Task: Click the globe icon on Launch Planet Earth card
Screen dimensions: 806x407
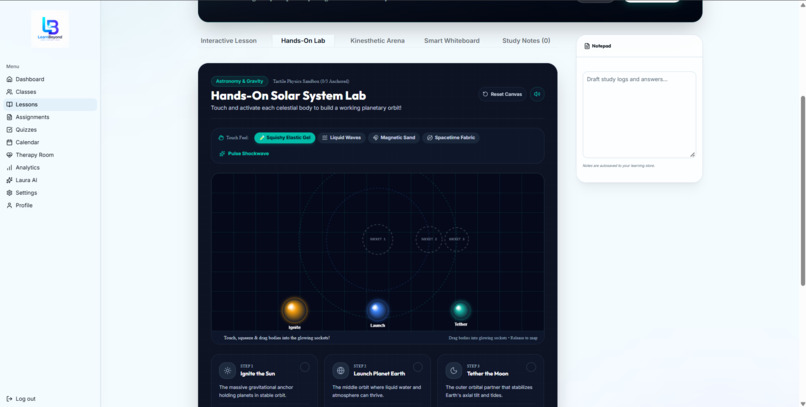Action: point(340,370)
